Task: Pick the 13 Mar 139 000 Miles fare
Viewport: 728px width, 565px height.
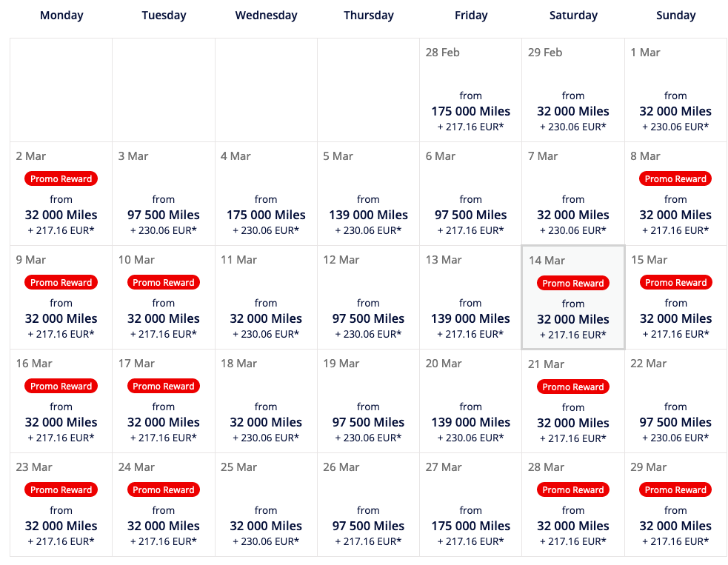Action: tap(470, 297)
